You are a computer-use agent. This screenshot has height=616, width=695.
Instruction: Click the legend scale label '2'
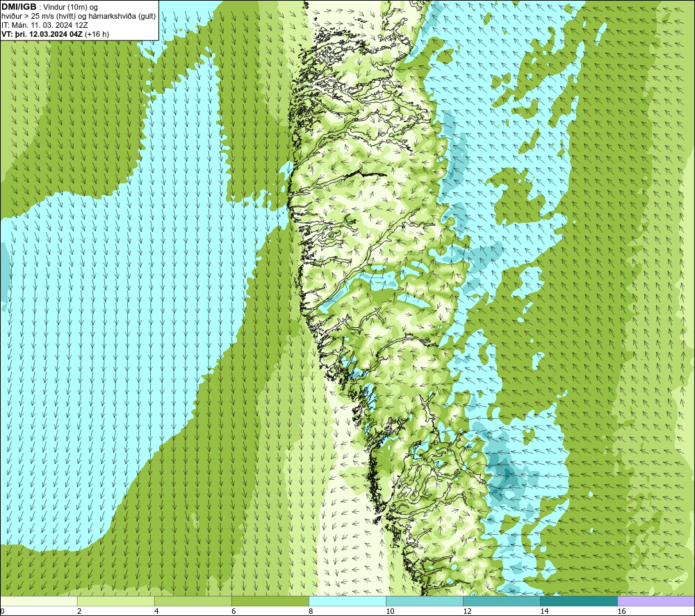(79, 611)
